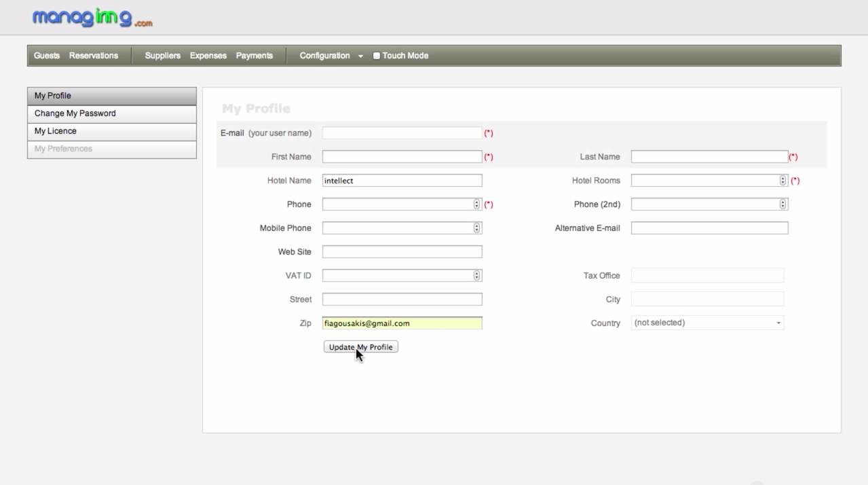The height and width of the screenshot is (485, 868).
Task: Click the Hotel Rooms label
Action: coord(596,181)
